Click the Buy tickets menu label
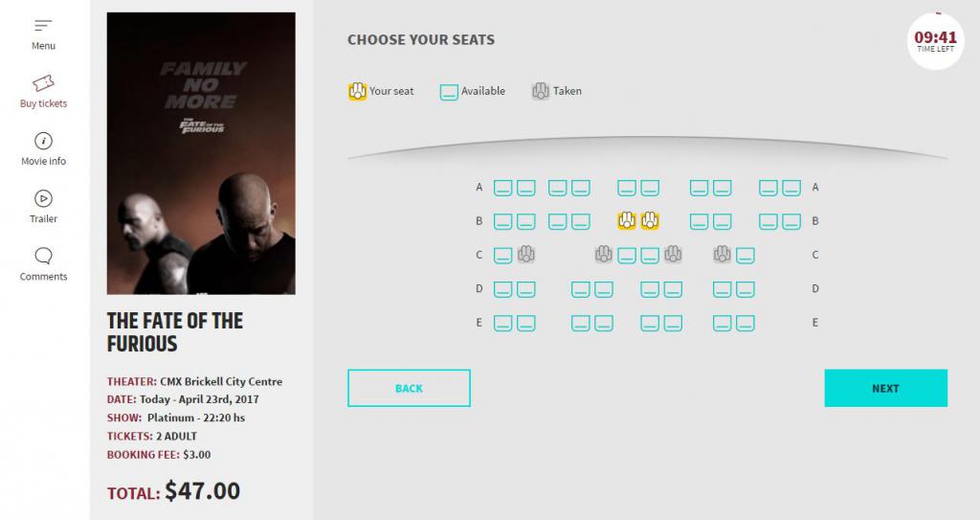This screenshot has height=520, width=980. coord(43,103)
